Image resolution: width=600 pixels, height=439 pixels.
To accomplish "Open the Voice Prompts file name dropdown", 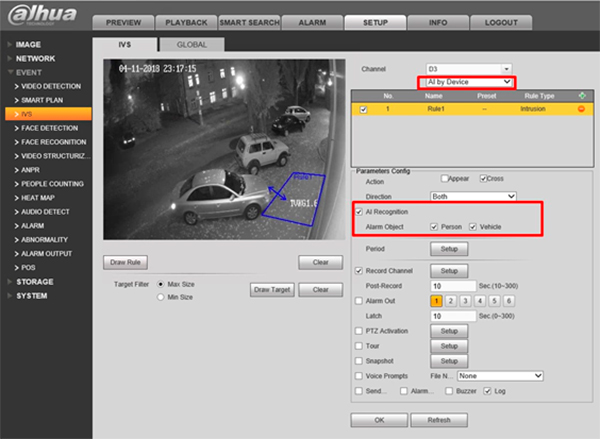I will (500, 376).
